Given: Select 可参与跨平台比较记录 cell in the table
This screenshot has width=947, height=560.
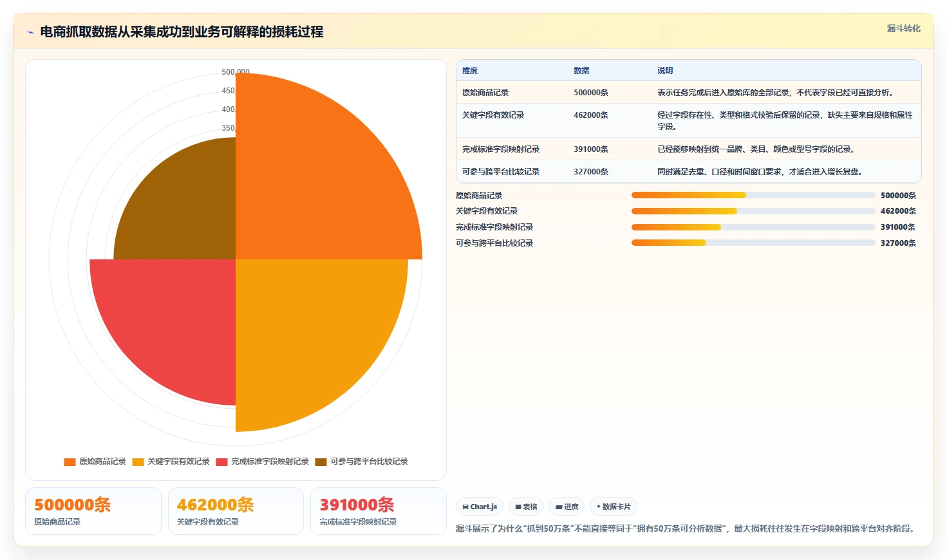Looking at the screenshot, I should click(x=501, y=172).
